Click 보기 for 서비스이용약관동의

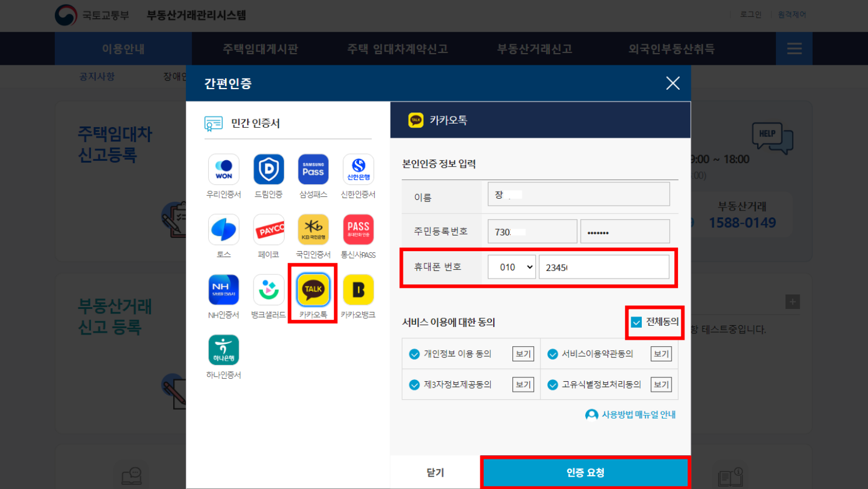click(661, 354)
